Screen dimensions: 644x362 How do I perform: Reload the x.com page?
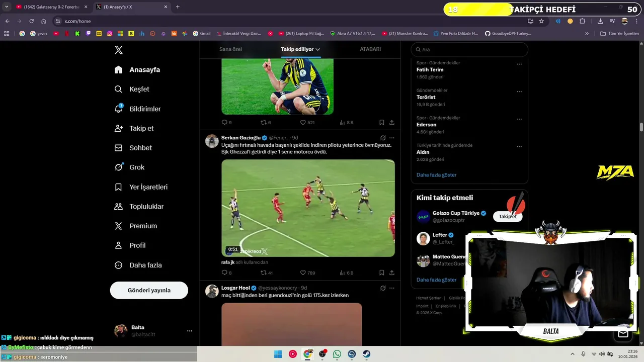click(31, 21)
